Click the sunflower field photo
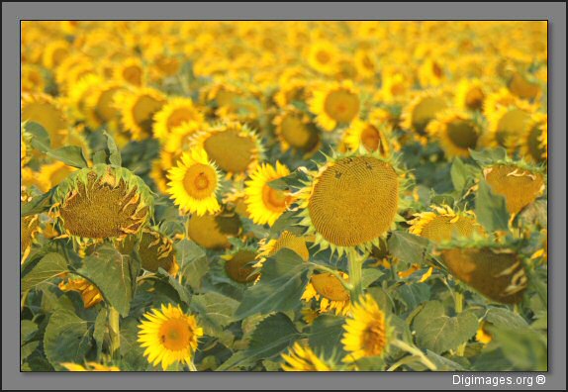Image resolution: width=568 pixels, height=392 pixels. (x=284, y=196)
